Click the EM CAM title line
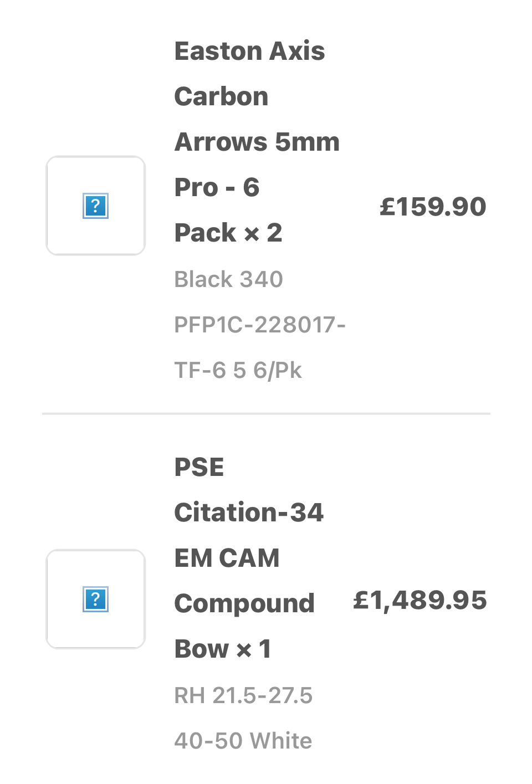This screenshot has width=532, height=784. (227, 558)
